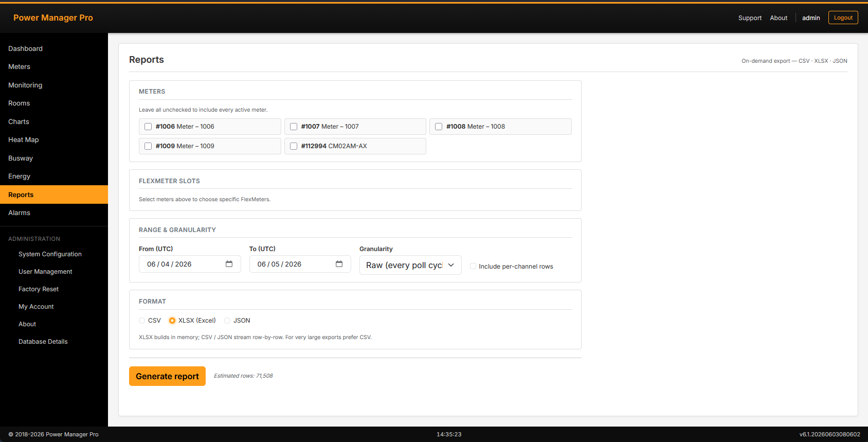Open the From date calendar picker icon
Viewport: 868px width, 442px height.
coord(229,264)
